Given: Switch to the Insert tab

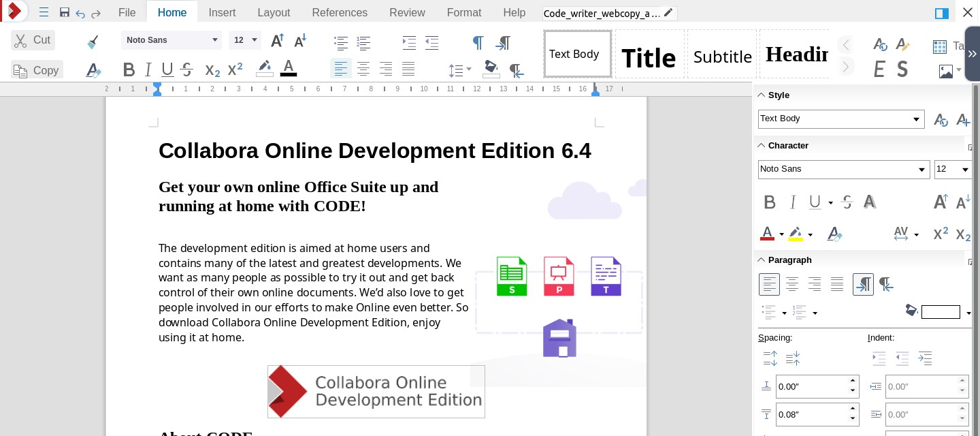Looking at the screenshot, I should [223, 12].
